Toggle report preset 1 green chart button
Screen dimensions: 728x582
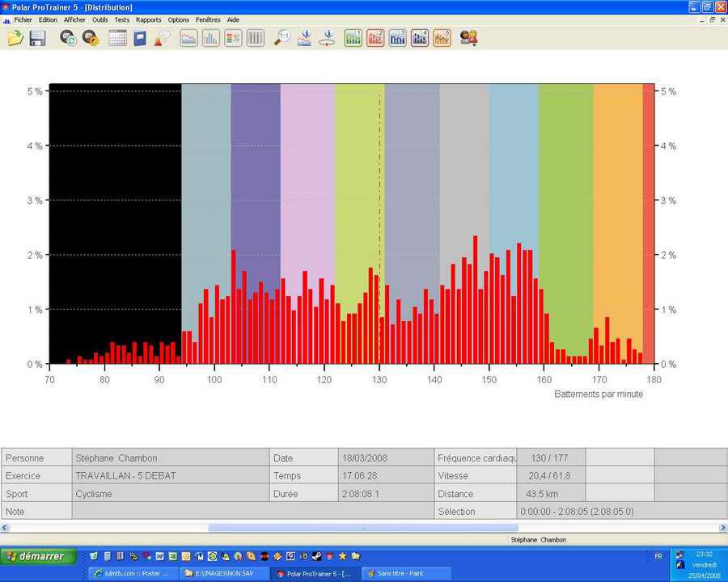(x=353, y=37)
